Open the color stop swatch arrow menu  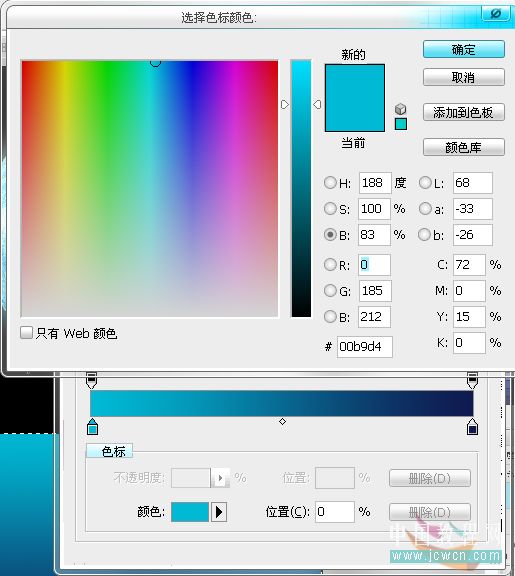point(219,512)
